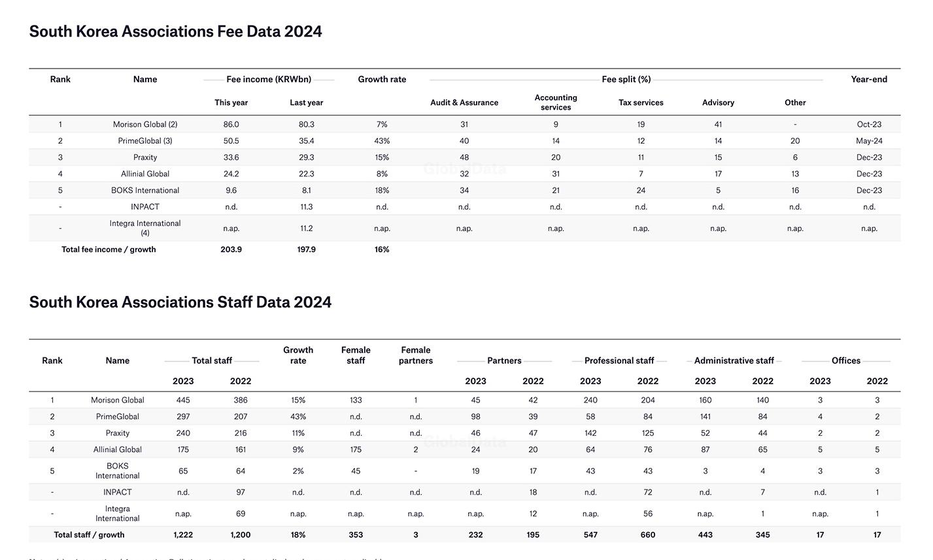Click Integra International (4) in fee table
The width and height of the screenshot is (933, 560).
145,228
